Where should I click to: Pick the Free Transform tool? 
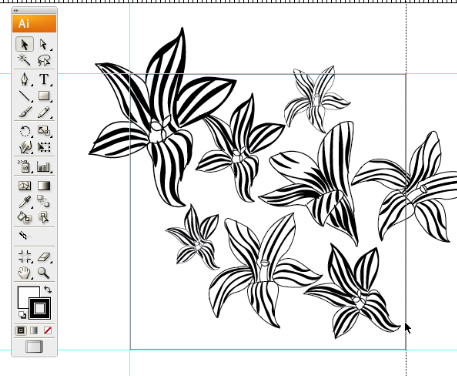[44, 147]
